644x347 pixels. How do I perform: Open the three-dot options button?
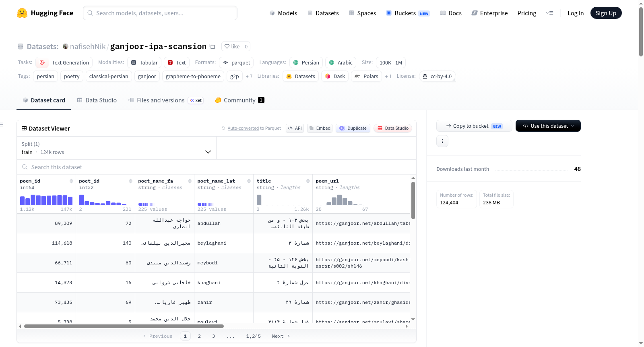442,141
